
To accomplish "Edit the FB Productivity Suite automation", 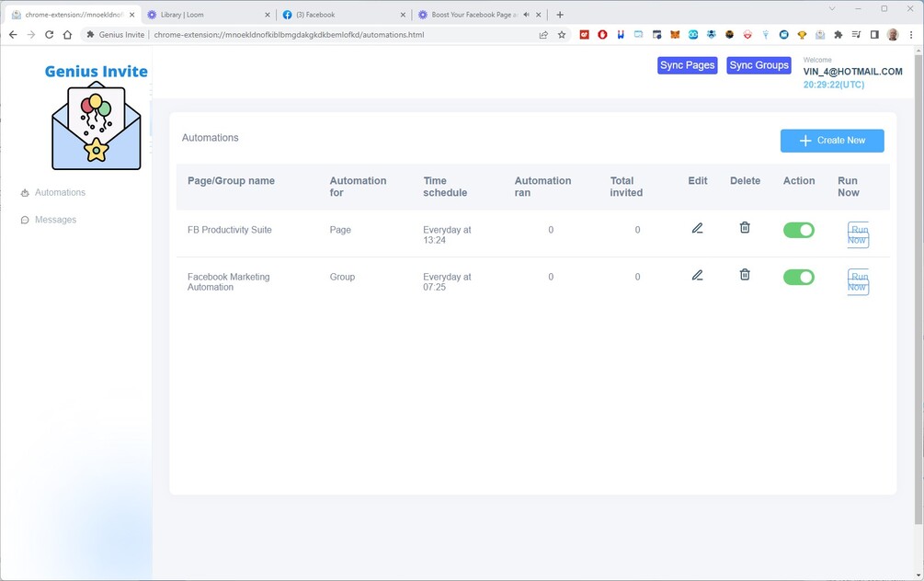I will [x=697, y=228].
